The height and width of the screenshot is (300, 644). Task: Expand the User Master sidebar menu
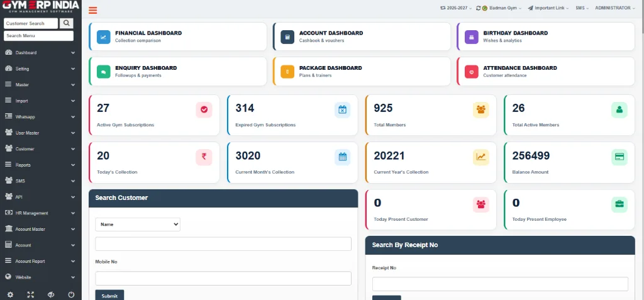(41, 133)
